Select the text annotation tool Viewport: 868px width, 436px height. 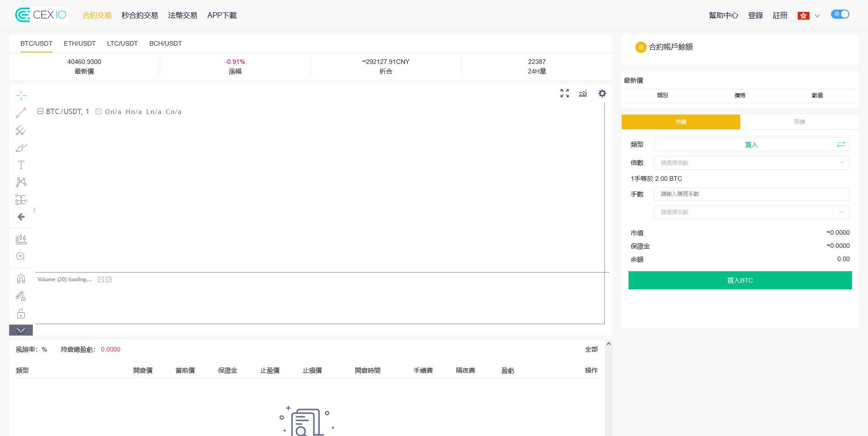tap(21, 165)
